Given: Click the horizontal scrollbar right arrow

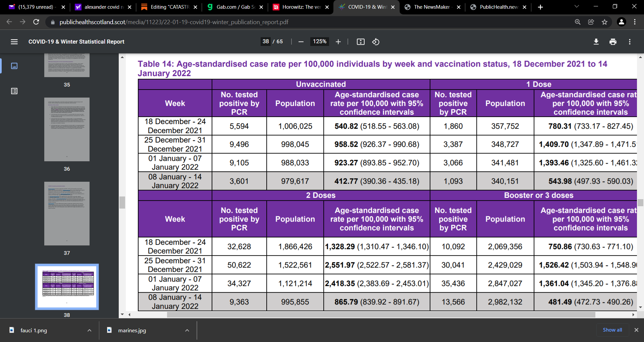Looking at the screenshot, I should [633, 315].
